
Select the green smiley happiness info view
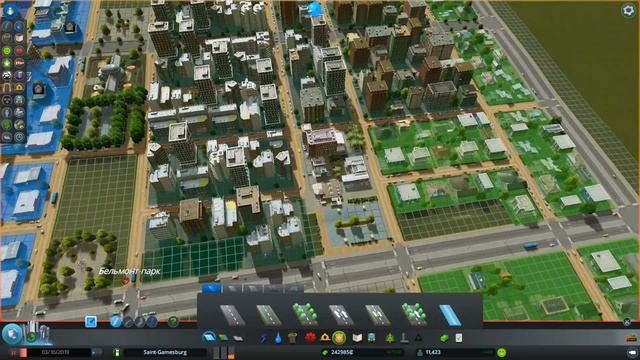coord(7,51)
